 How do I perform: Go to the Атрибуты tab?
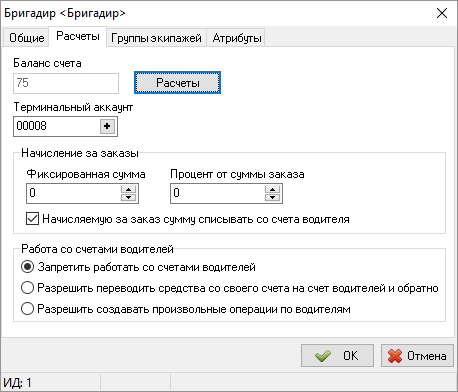coord(237,38)
